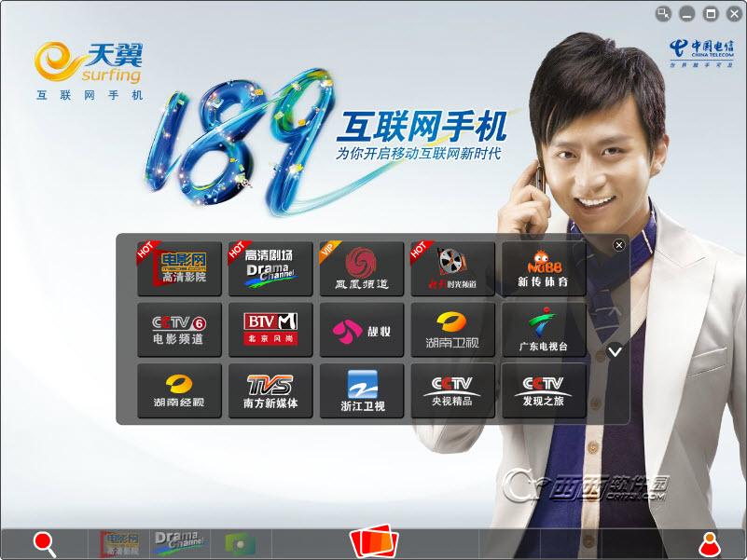Open the CCTV6 电影频道 tile
Viewport: 747px width, 560px height.
179,330
